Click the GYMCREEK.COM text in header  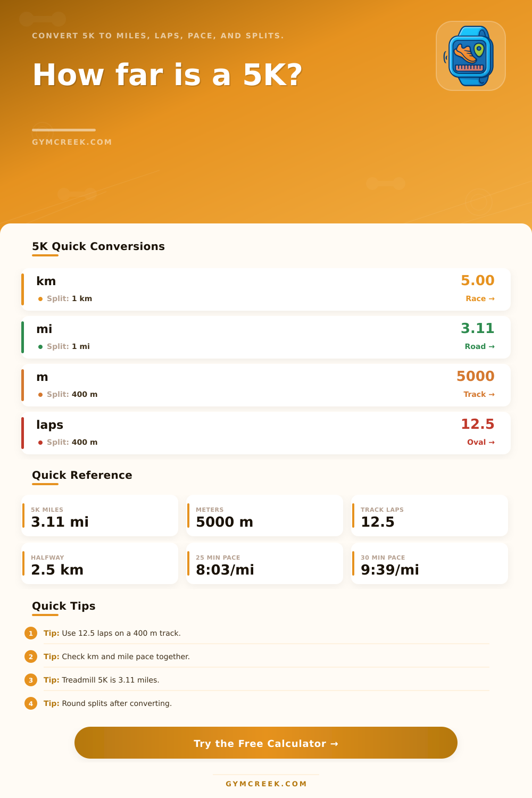72,142
